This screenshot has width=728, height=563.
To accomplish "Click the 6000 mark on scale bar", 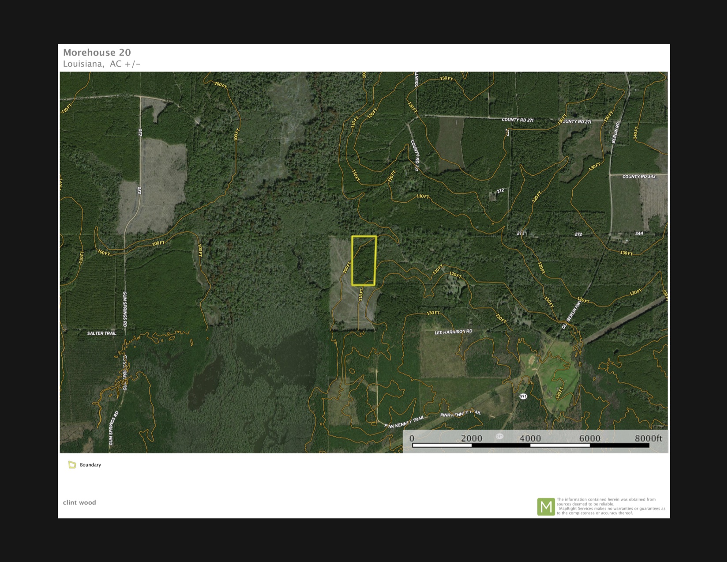I will 589,438.
